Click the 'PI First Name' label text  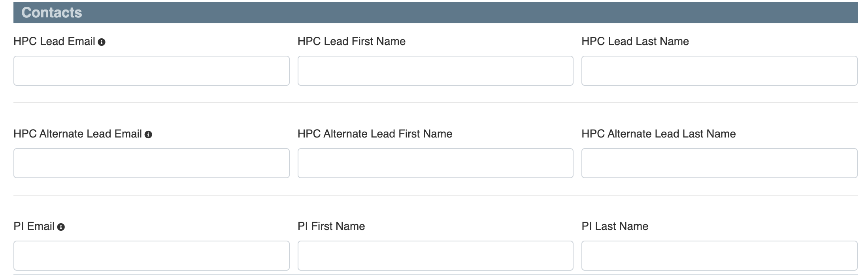(x=331, y=226)
